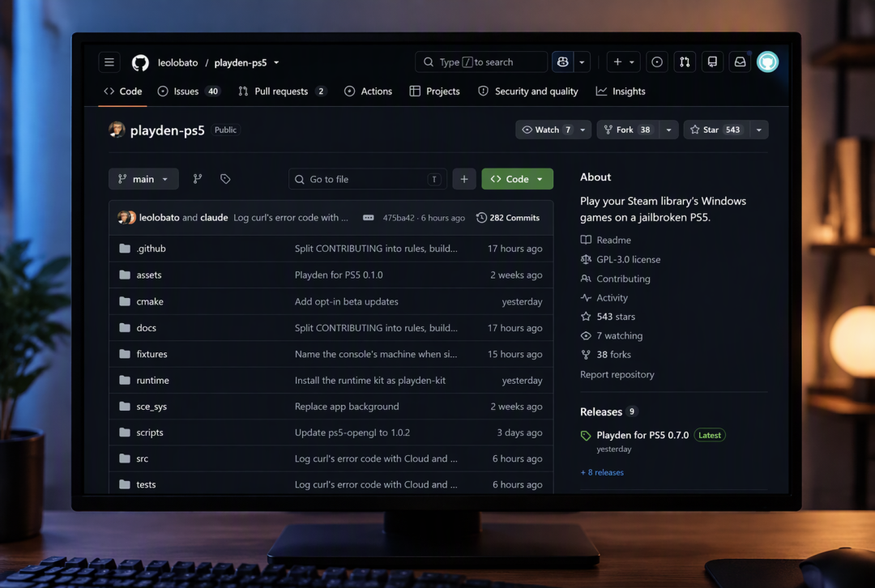This screenshot has height=588, width=875.
Task: Open the scripts folder icon
Action: click(125, 432)
